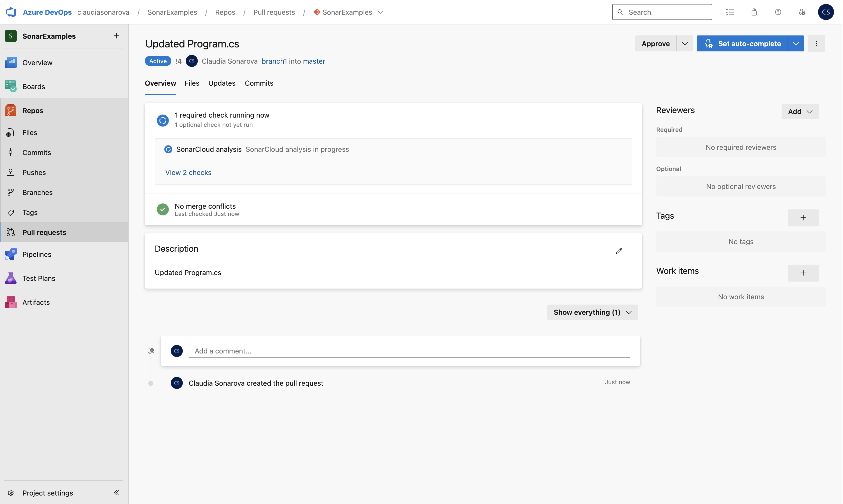Image resolution: width=843 pixels, height=504 pixels.
Task: Open the work items list icon in header
Action: pos(730,12)
